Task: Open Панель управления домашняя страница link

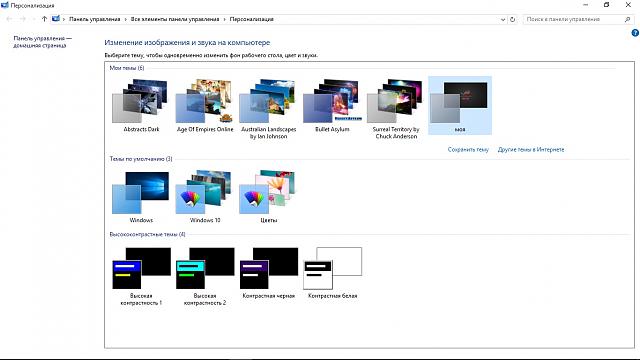Action: pyautogui.click(x=42, y=42)
